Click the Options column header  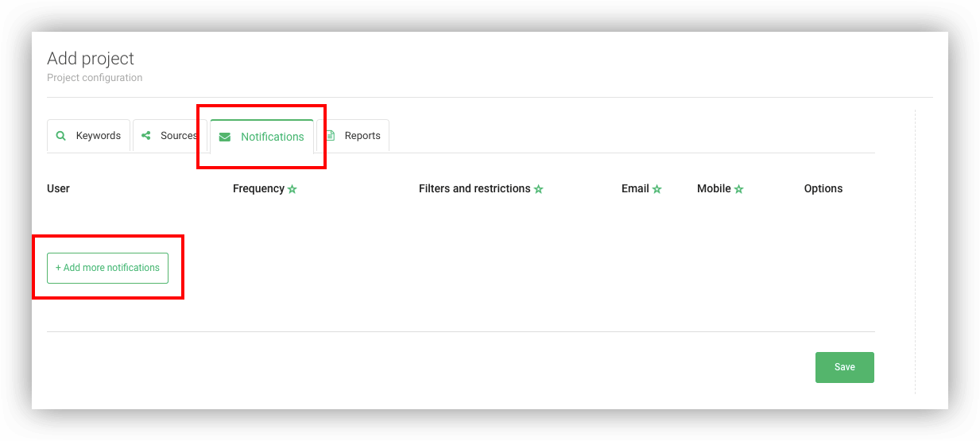coord(823,188)
